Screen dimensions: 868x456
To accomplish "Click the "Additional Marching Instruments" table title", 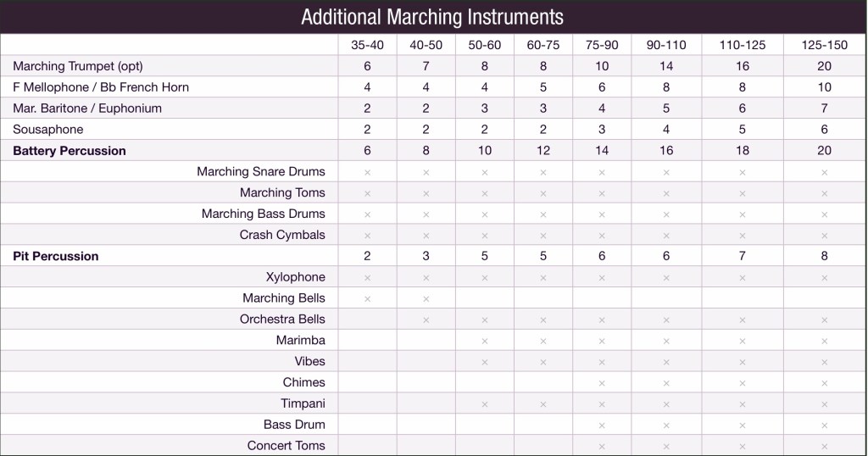I will [432, 17].
